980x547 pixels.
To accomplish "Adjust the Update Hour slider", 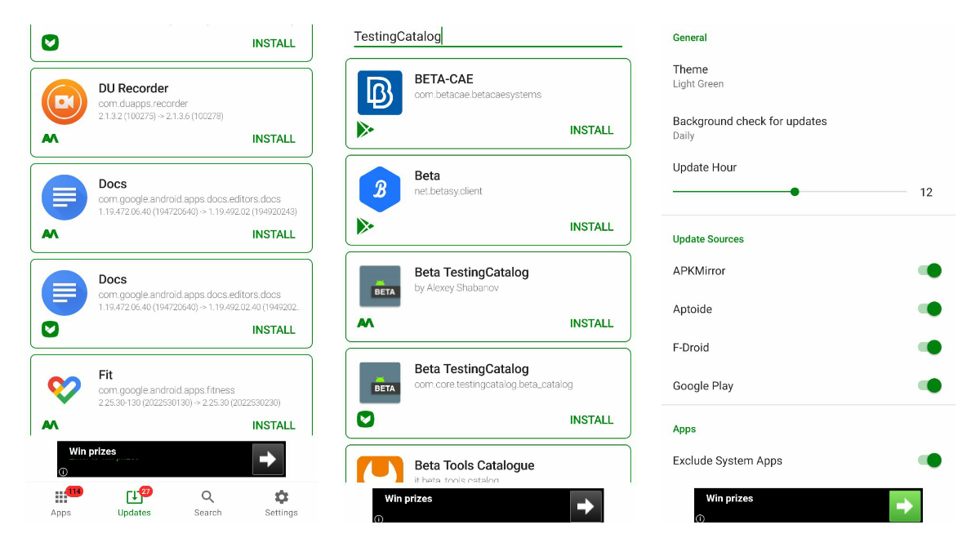I will pos(794,191).
